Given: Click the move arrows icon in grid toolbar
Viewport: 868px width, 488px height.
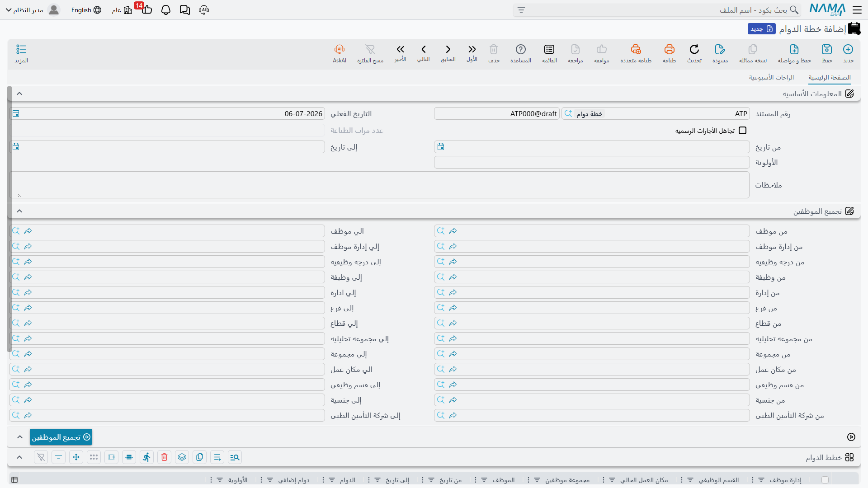Looking at the screenshot, I should click(x=76, y=457).
